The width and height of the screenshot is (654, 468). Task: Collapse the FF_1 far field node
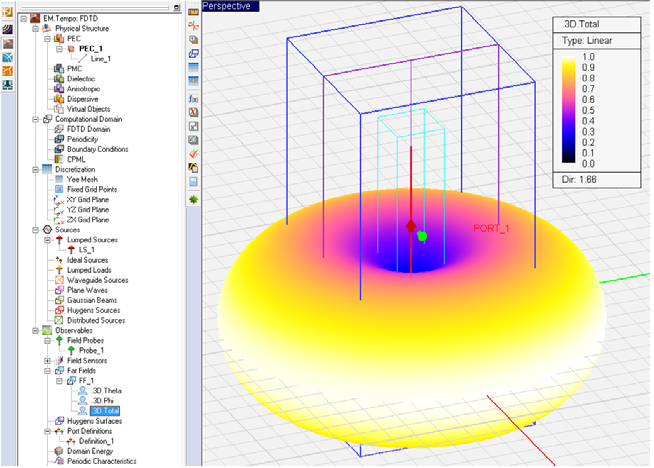[x=60, y=381]
